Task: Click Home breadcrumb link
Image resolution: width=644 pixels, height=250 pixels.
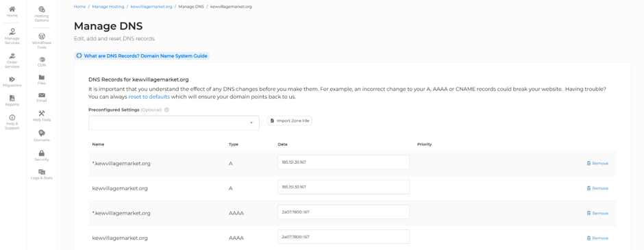Action: (79, 7)
